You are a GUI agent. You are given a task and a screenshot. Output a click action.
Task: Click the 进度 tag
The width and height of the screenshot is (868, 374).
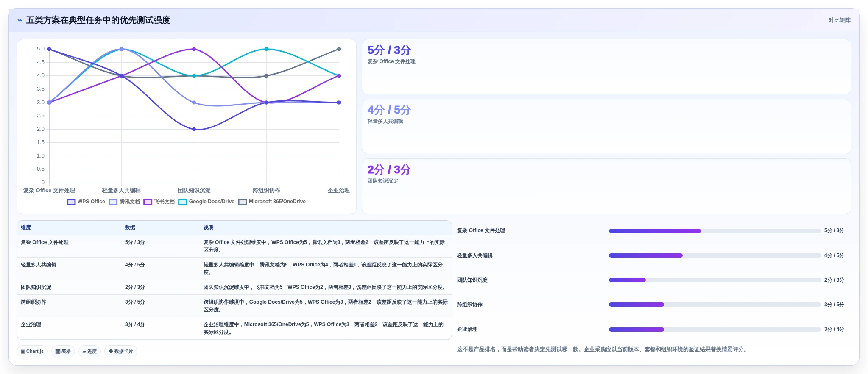click(89, 351)
